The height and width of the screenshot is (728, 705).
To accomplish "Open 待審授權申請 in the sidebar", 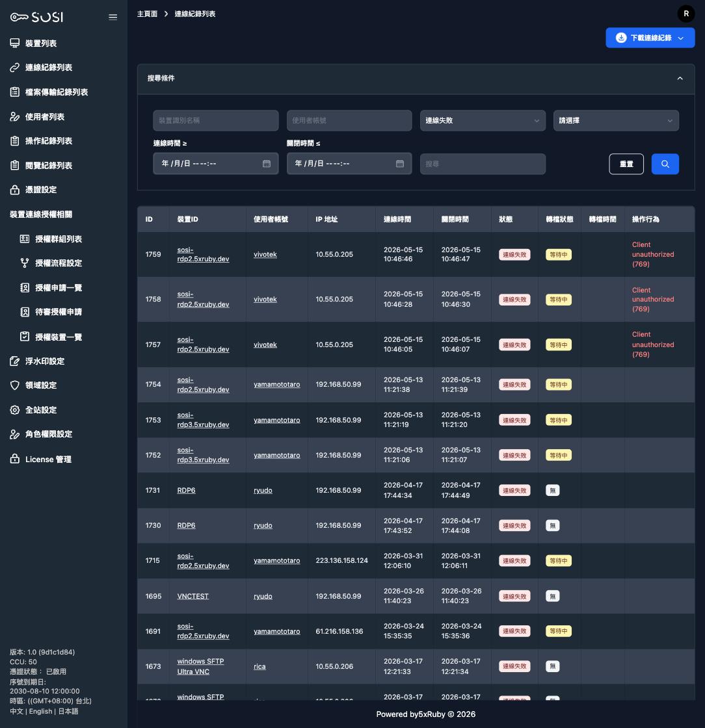I will coord(59,312).
